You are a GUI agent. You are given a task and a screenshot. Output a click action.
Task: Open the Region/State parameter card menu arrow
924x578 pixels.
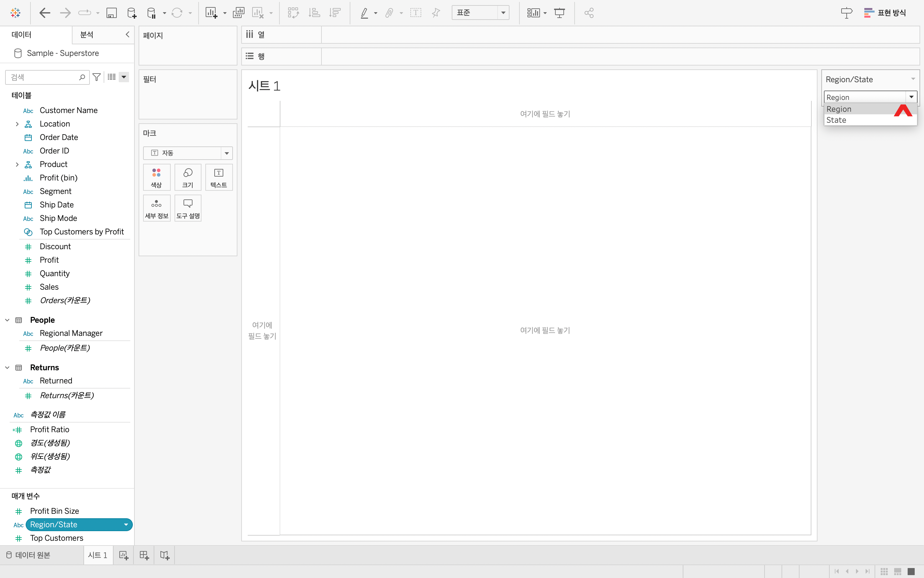[x=913, y=79]
